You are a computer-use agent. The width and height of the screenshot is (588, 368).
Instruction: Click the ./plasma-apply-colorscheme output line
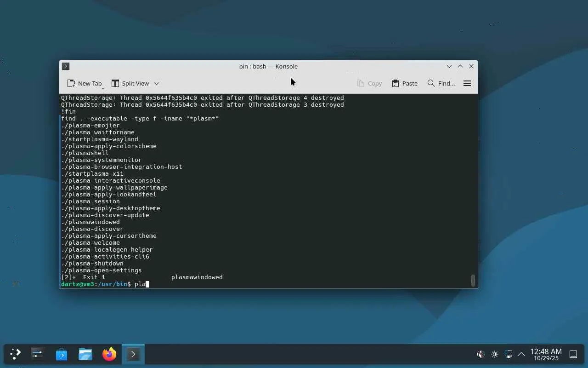tap(109, 146)
